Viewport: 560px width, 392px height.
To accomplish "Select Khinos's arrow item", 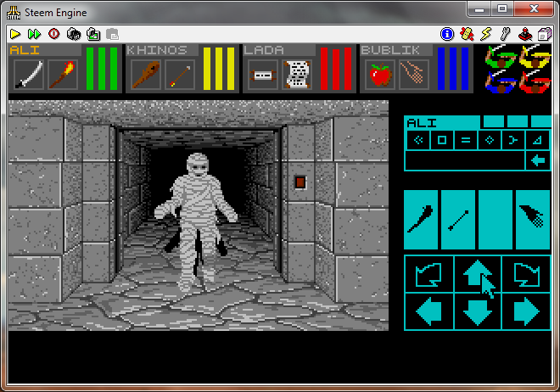I will [x=180, y=75].
